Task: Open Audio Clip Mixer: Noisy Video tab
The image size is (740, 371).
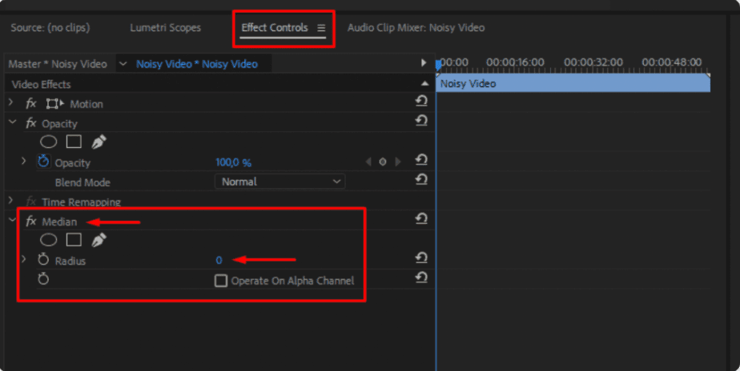Action: [416, 28]
